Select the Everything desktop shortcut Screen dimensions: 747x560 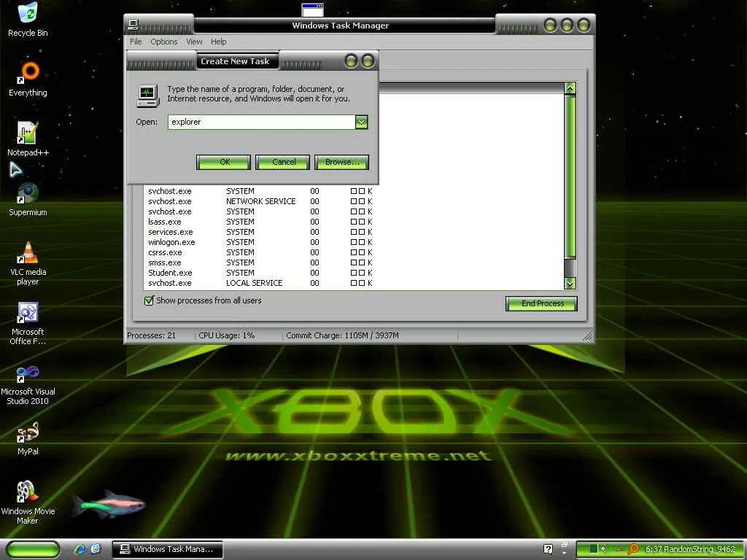click(28, 79)
